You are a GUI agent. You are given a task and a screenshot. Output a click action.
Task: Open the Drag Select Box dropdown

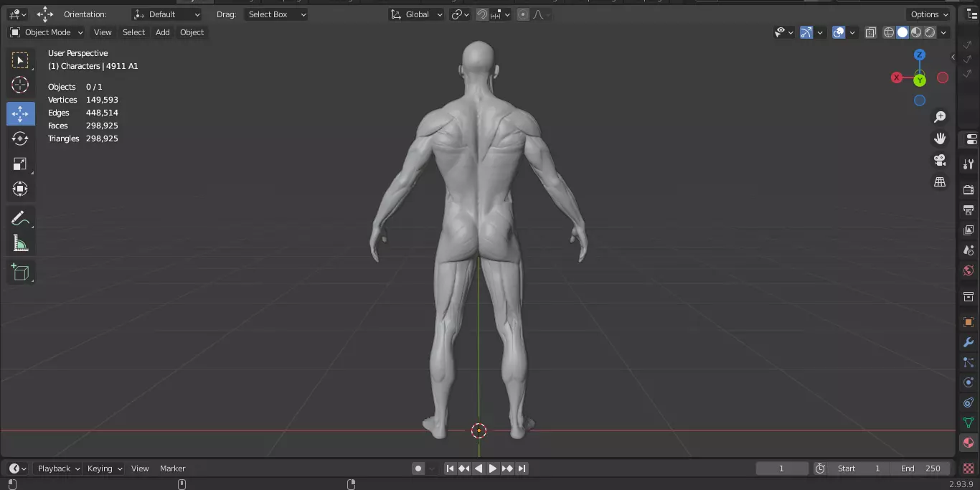[x=275, y=14]
